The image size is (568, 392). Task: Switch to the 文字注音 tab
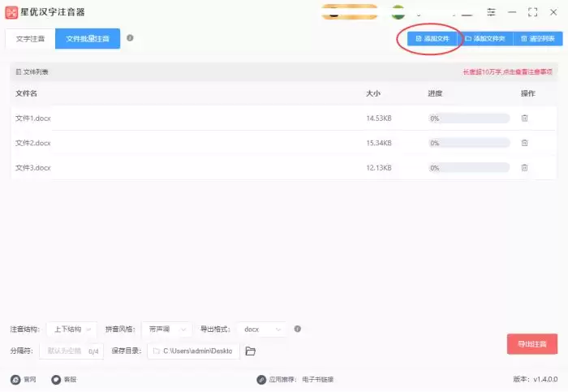point(31,39)
